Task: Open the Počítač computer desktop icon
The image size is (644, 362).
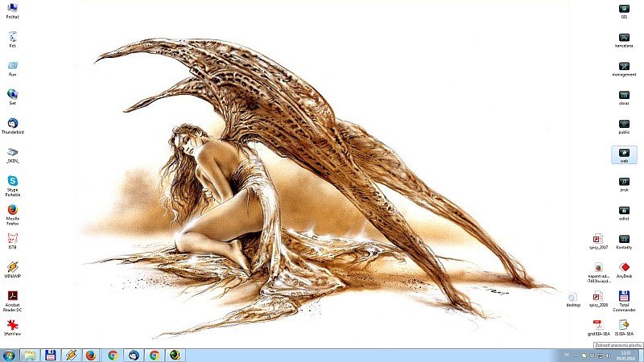Action: [x=12, y=10]
